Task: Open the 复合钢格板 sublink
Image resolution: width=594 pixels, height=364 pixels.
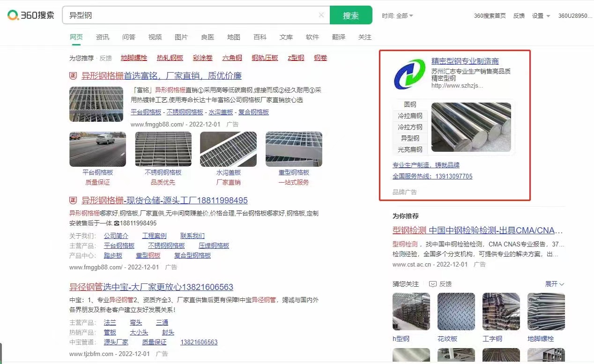Action: [253, 112]
